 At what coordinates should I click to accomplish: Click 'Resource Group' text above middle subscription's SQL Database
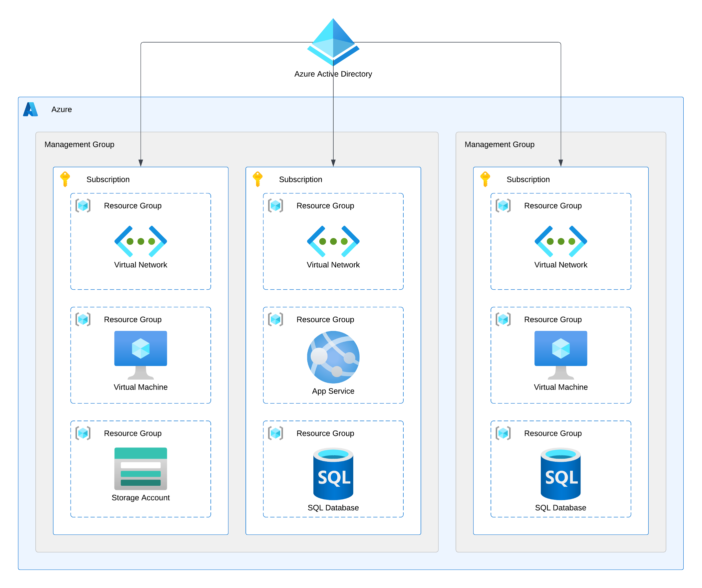pyautogui.click(x=325, y=433)
